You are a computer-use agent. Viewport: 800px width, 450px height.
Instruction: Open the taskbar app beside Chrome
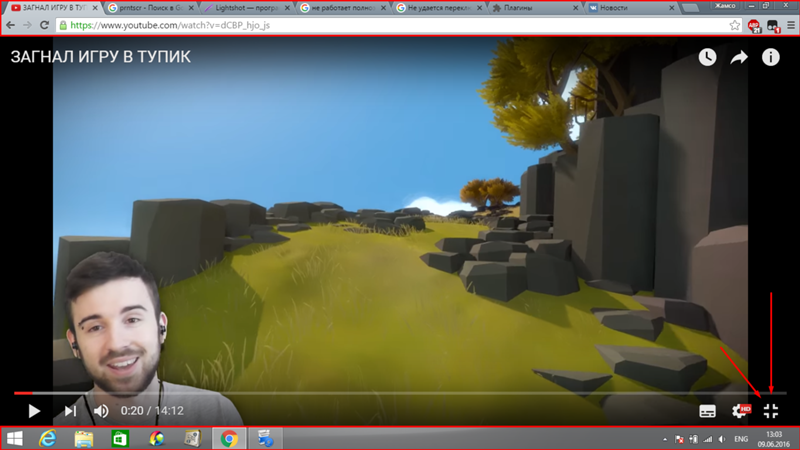tap(265, 438)
